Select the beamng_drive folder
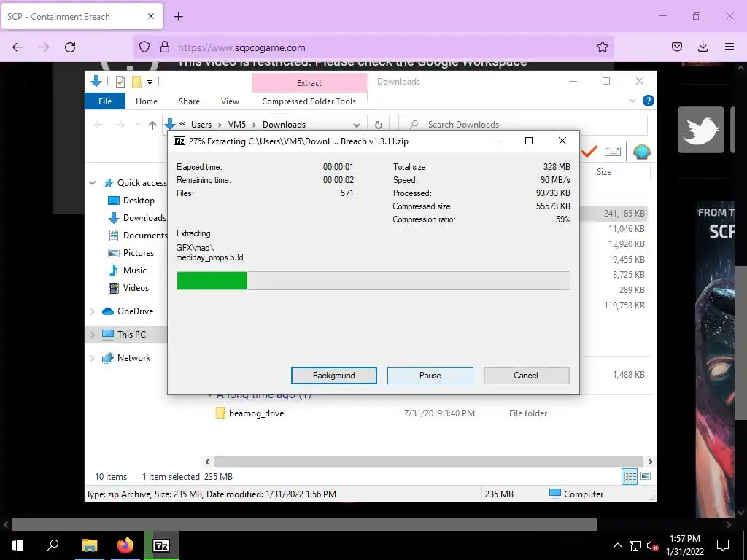Image resolution: width=747 pixels, height=560 pixels. pos(256,413)
